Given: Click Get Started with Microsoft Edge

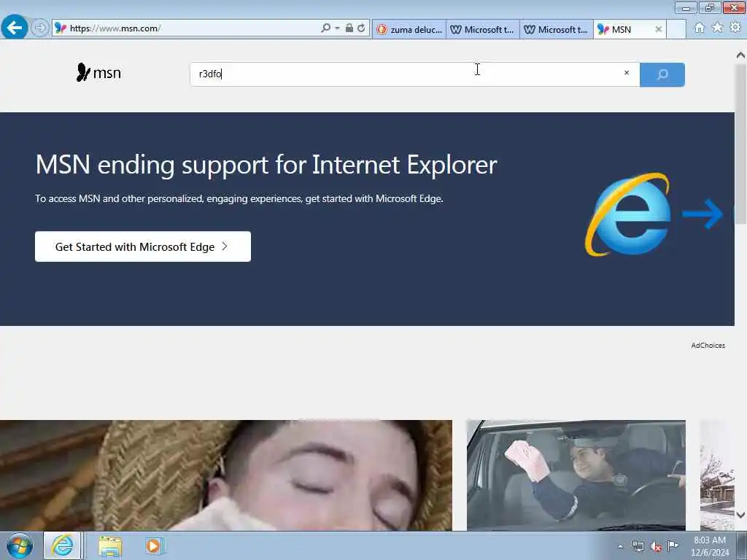Looking at the screenshot, I should click(143, 246).
